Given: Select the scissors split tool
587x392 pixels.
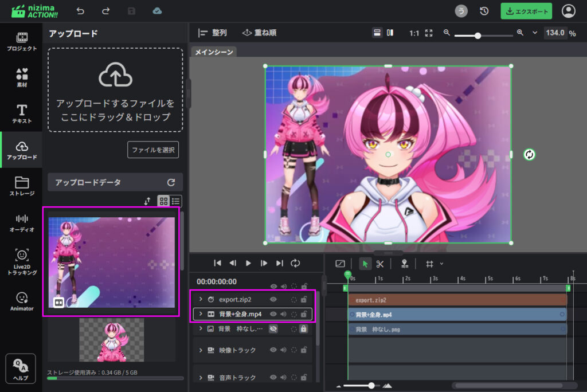Looking at the screenshot, I should (x=379, y=264).
